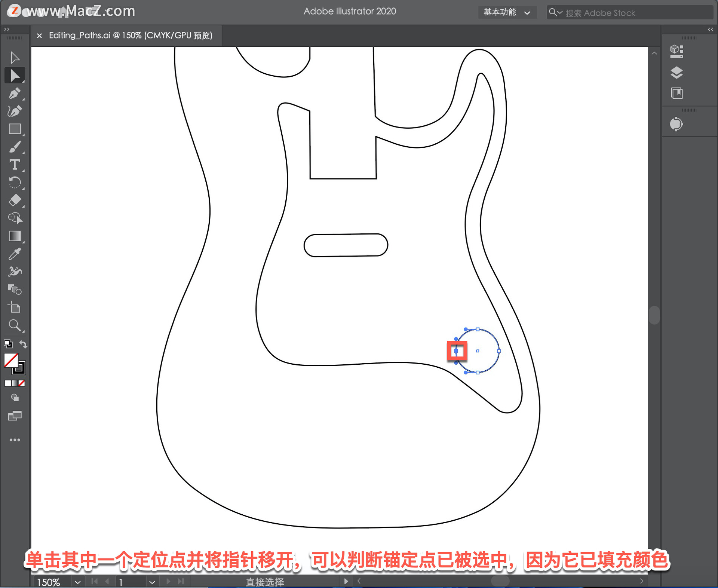This screenshot has height=588, width=718.
Task: Click the vertical scrollbar thumb
Action: pos(654,315)
